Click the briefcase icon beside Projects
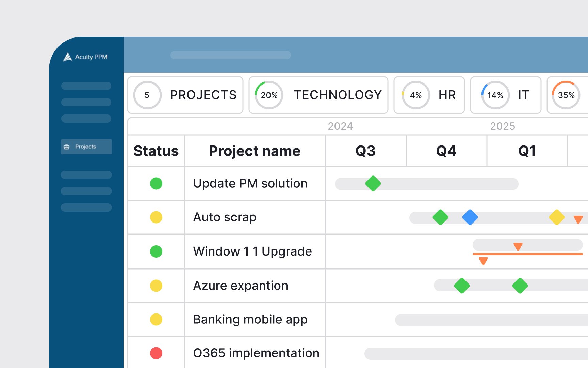This screenshot has height=368, width=588. (67, 147)
